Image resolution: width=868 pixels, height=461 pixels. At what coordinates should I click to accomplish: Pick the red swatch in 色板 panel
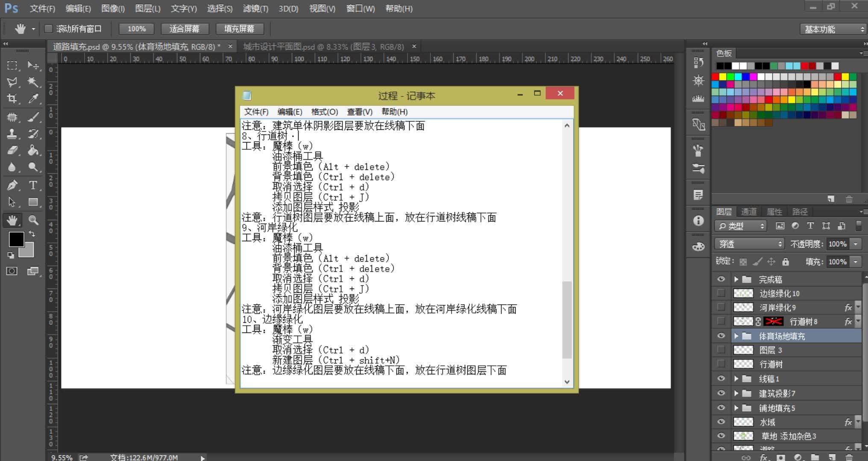coord(715,77)
